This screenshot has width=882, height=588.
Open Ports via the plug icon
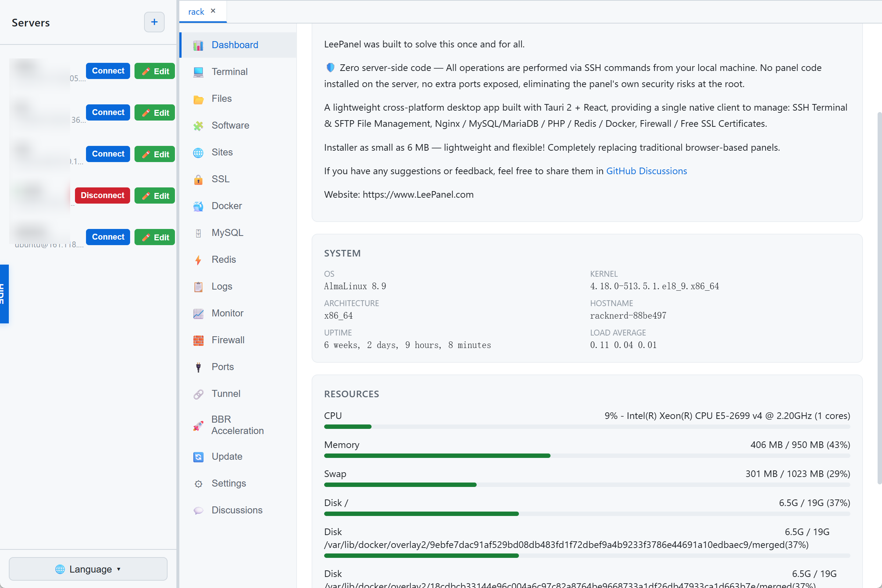(x=198, y=367)
